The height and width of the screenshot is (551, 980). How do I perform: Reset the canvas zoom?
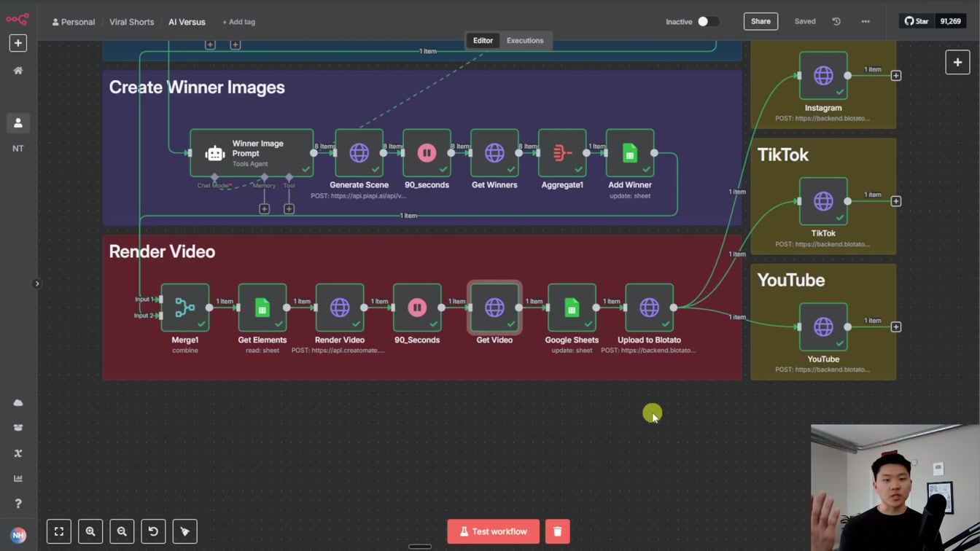(153, 531)
